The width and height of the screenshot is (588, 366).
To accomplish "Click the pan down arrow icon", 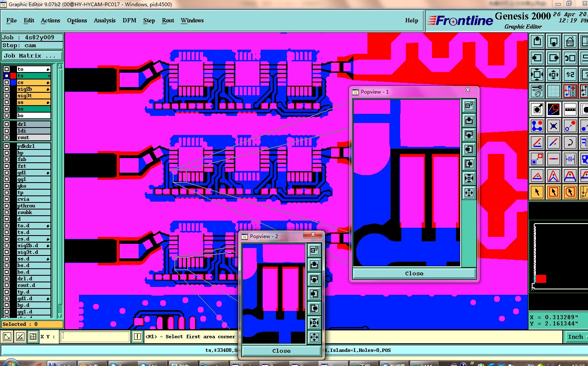I will (x=554, y=41).
